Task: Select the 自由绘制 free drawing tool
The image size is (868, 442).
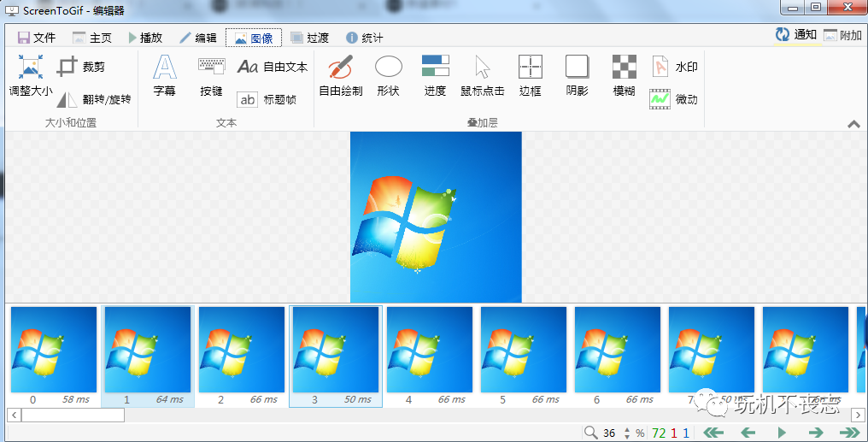Action: click(340, 76)
